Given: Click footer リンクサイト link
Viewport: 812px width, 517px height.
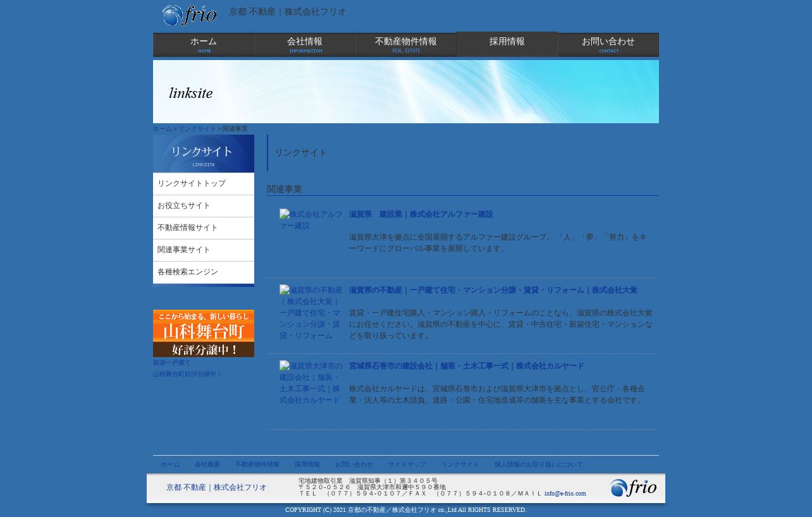Looking at the screenshot, I should click(460, 465).
